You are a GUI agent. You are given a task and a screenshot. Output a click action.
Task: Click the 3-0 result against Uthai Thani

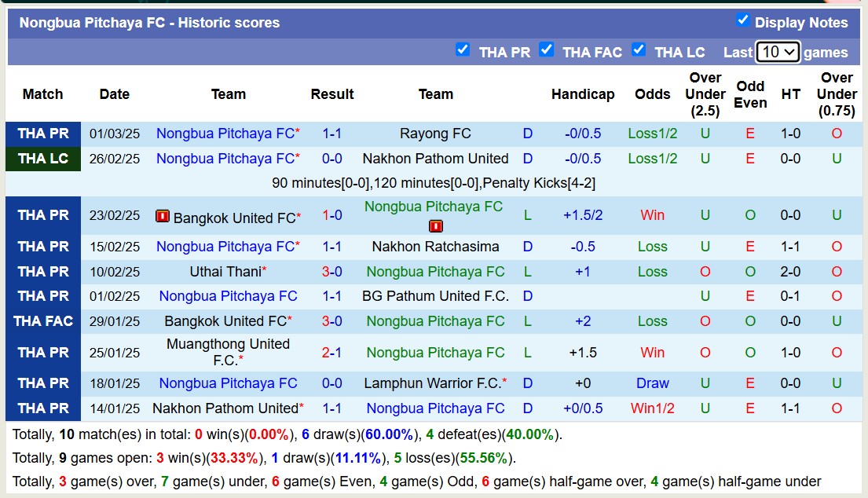point(331,272)
